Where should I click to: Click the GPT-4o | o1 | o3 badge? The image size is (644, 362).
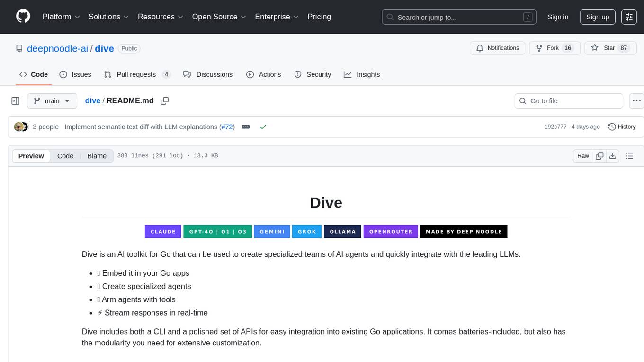coord(218,231)
